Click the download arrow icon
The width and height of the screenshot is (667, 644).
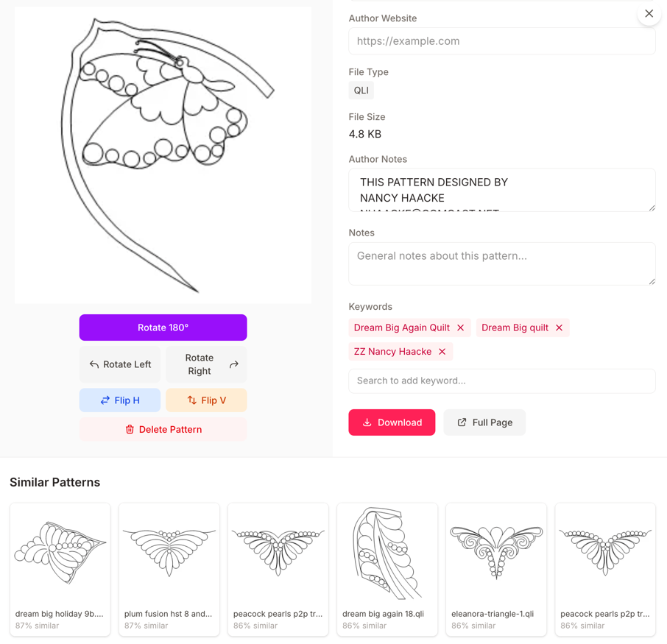[x=369, y=422]
